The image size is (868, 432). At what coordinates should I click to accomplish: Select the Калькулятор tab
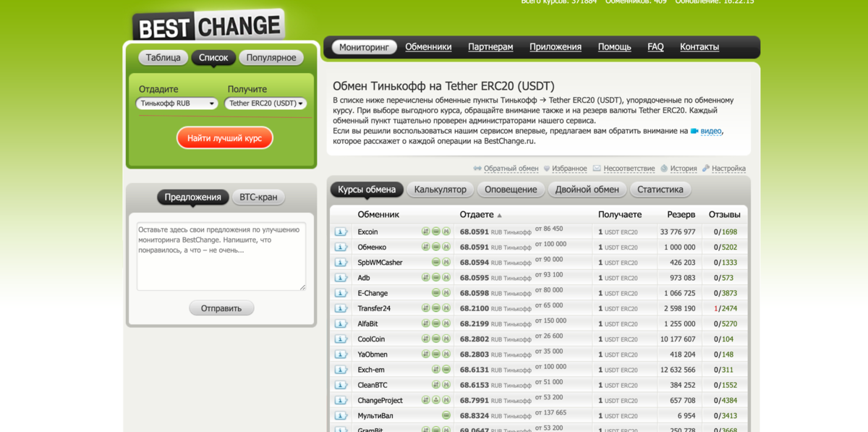(441, 190)
